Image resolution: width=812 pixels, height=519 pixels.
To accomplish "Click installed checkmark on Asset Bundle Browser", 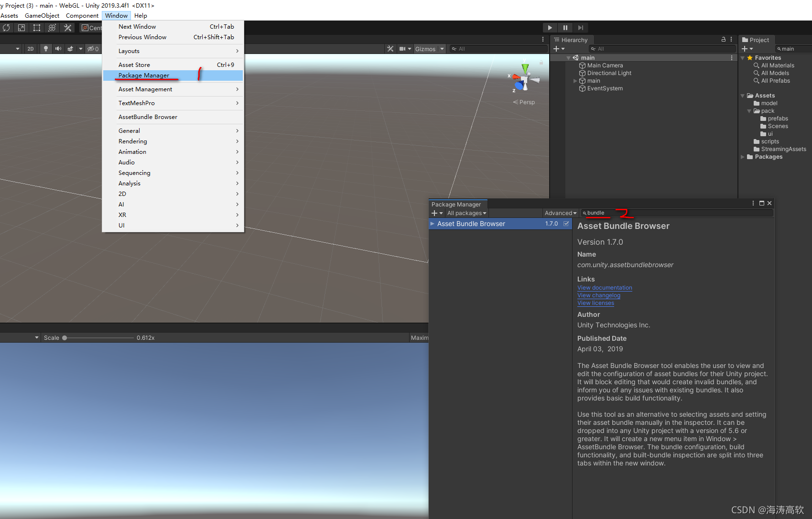I will click(566, 224).
